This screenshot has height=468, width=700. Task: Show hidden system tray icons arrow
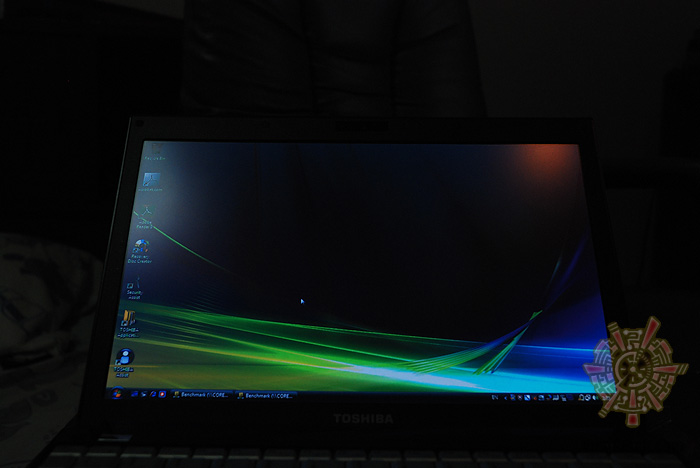tap(505, 397)
